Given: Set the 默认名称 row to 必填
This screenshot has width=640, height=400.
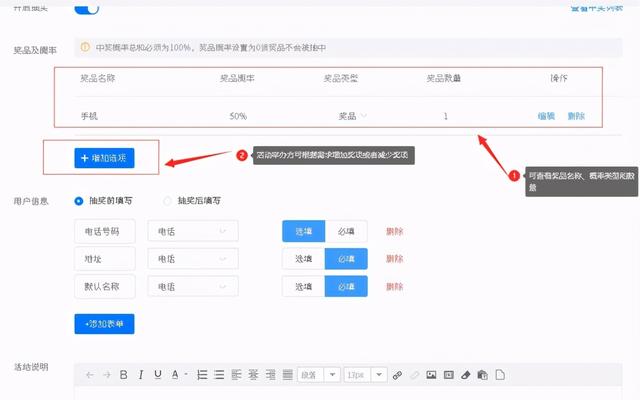Looking at the screenshot, I should [x=346, y=287].
